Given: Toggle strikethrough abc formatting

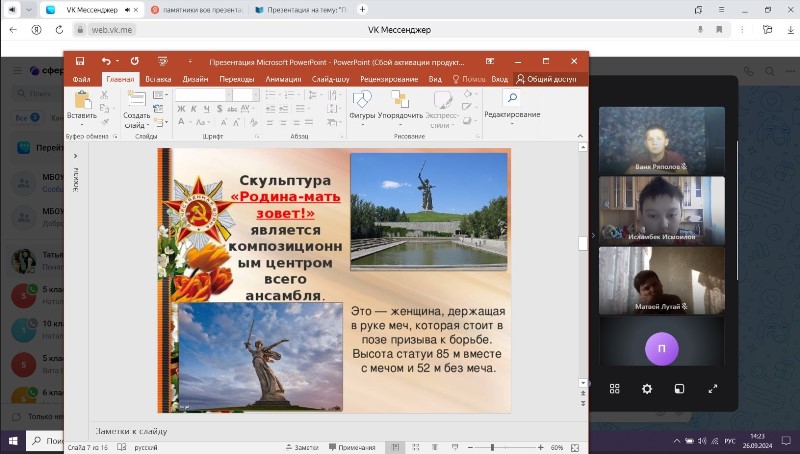Looking at the screenshot, I should coord(232,109).
